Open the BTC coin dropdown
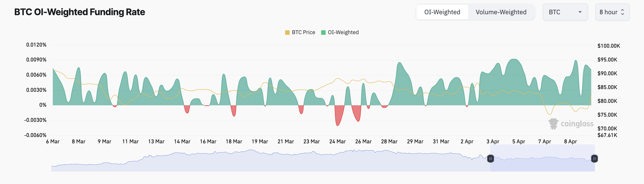The width and height of the screenshot is (644, 184). pos(565,12)
